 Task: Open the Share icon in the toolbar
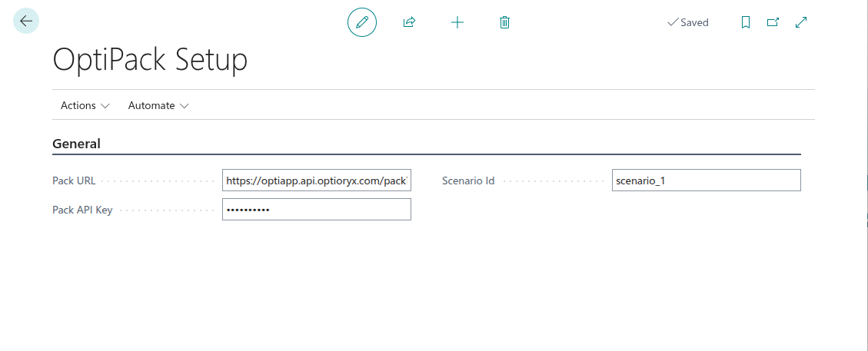click(409, 22)
